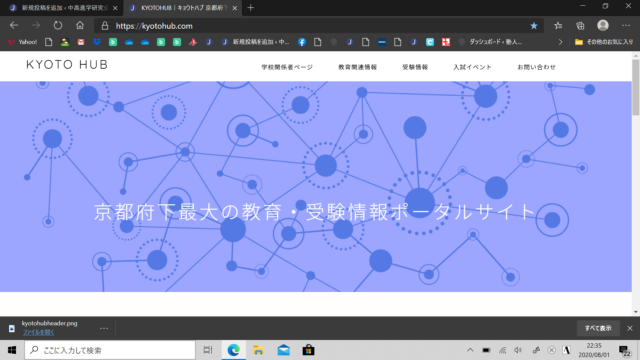
Task: Open the 学校関係者ページ menu item
Action: (x=287, y=67)
